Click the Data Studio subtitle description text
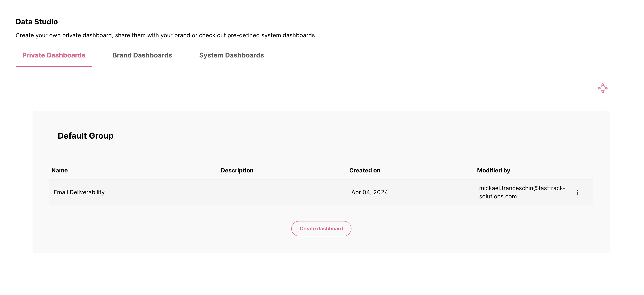Screen dimensions: 644x295 pyautogui.click(x=165, y=35)
